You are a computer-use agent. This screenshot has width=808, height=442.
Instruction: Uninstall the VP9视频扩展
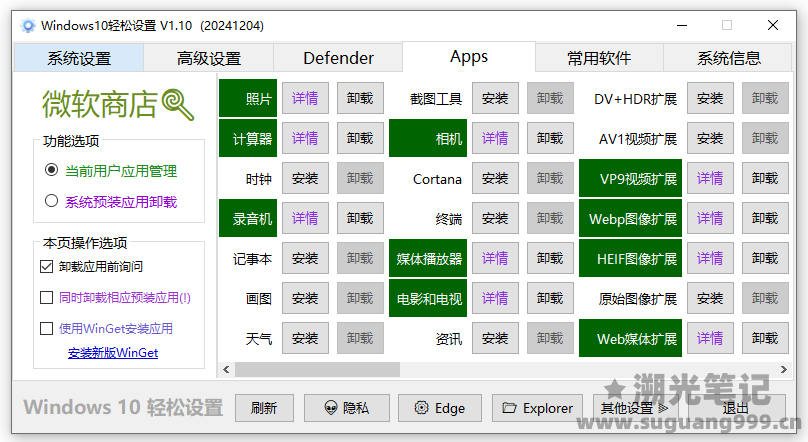[765, 178]
